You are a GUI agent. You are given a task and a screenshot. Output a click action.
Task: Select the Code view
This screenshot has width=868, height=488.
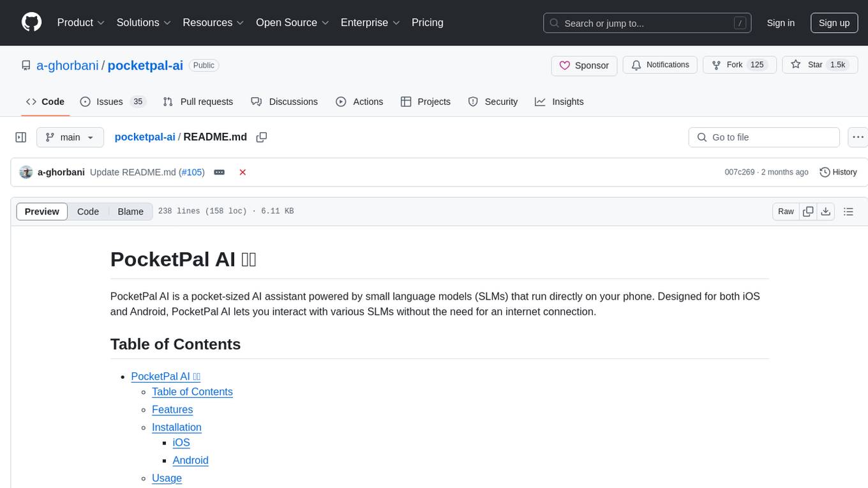point(88,211)
